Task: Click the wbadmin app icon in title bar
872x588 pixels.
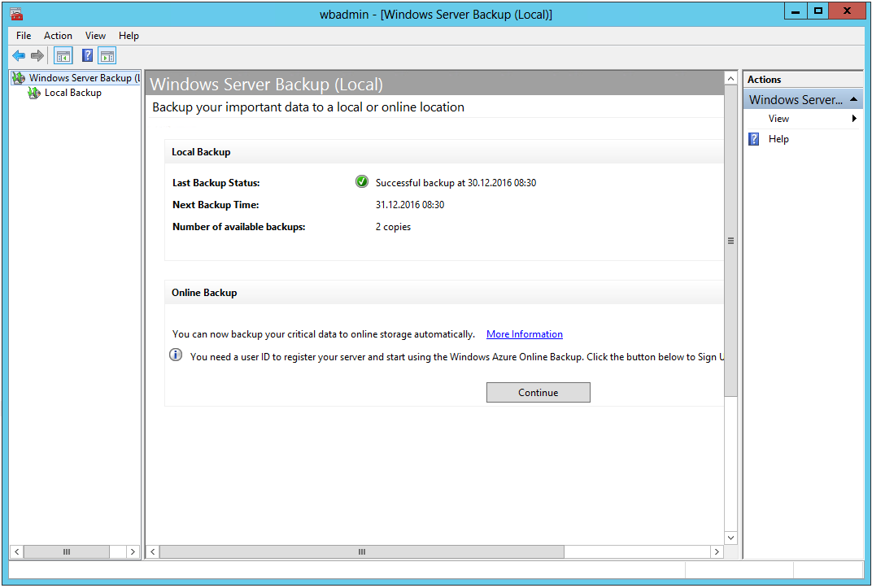Action: pyautogui.click(x=16, y=14)
